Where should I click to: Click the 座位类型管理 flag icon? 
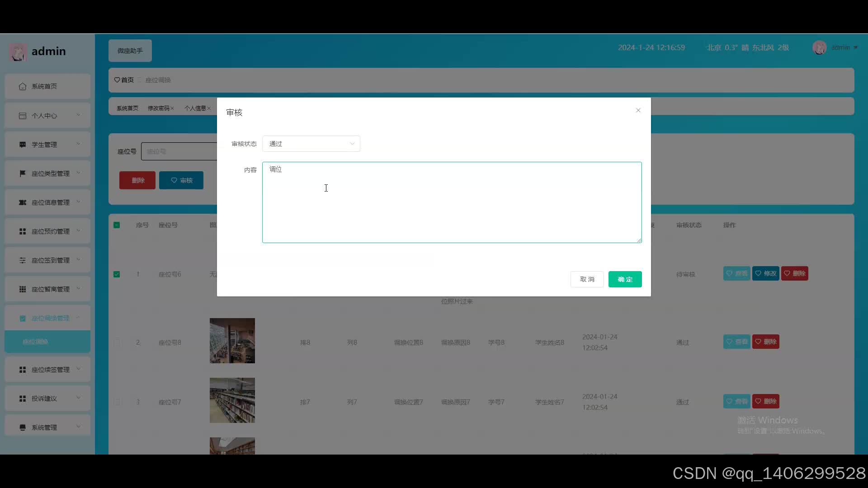(23, 174)
